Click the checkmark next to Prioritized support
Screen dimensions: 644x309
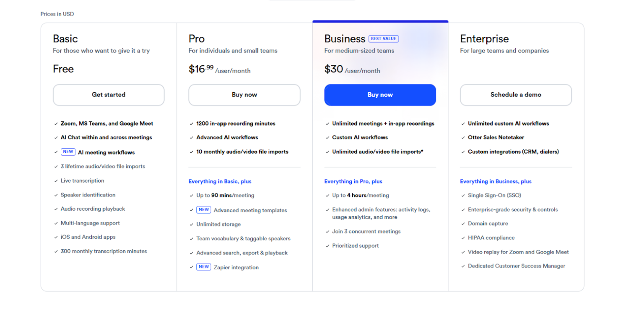[x=327, y=246]
